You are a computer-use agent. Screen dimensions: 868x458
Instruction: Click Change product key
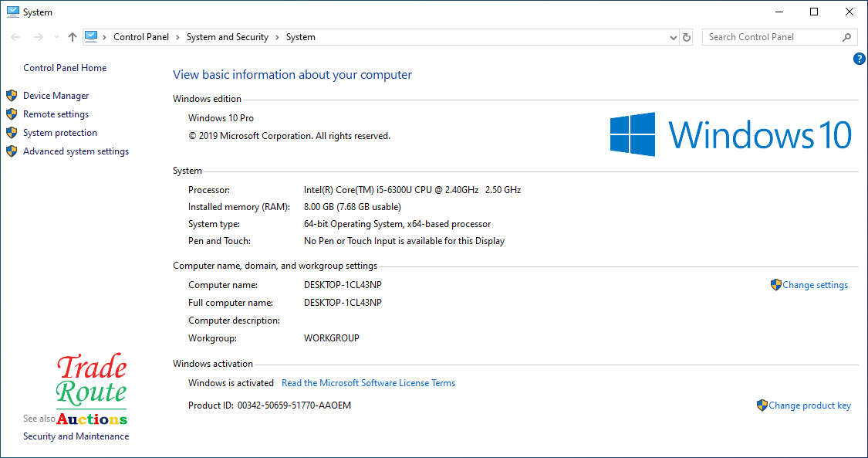tap(809, 405)
